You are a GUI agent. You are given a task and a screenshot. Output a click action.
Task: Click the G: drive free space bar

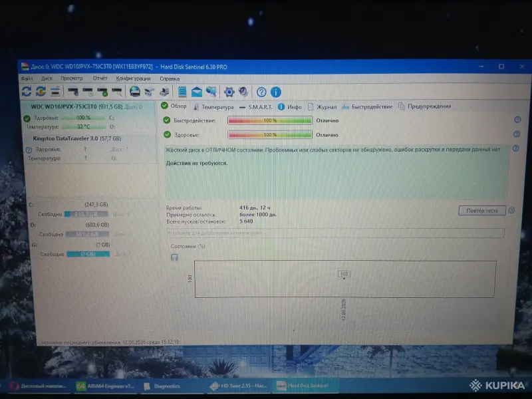88,254
